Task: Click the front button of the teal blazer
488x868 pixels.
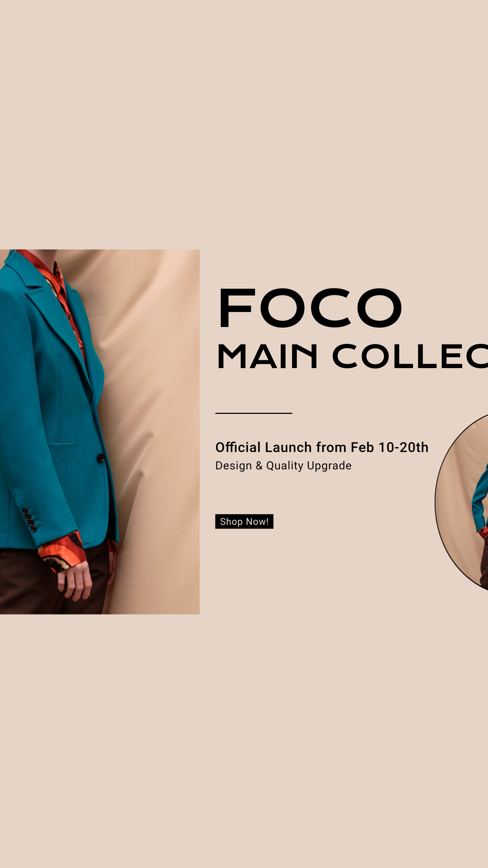Action: point(100,458)
